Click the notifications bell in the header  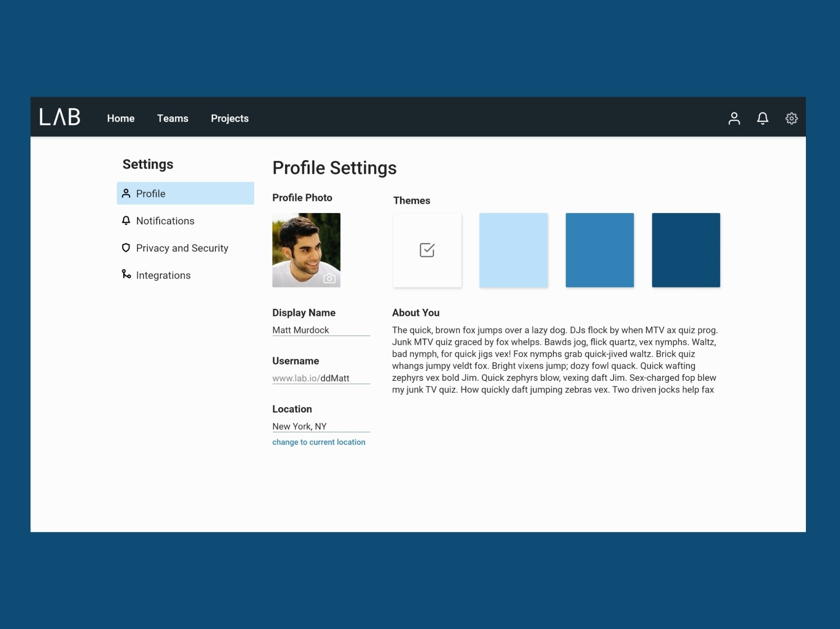click(x=763, y=119)
